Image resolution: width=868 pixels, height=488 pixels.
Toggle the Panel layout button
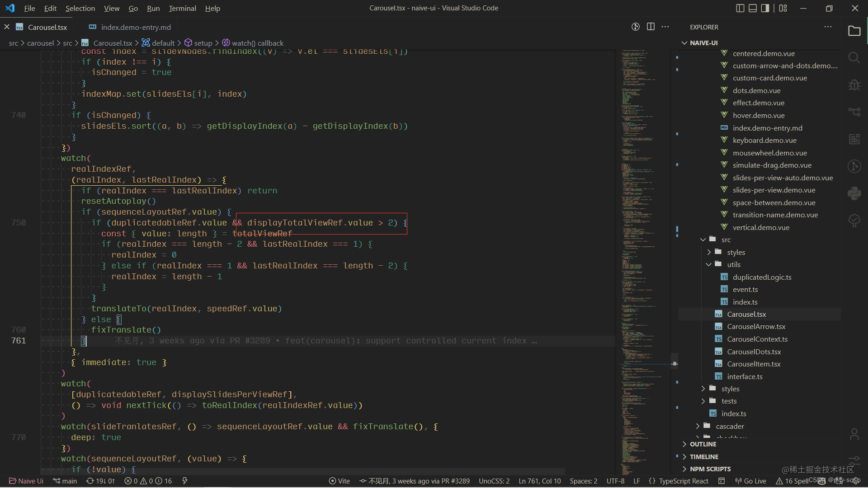click(753, 8)
